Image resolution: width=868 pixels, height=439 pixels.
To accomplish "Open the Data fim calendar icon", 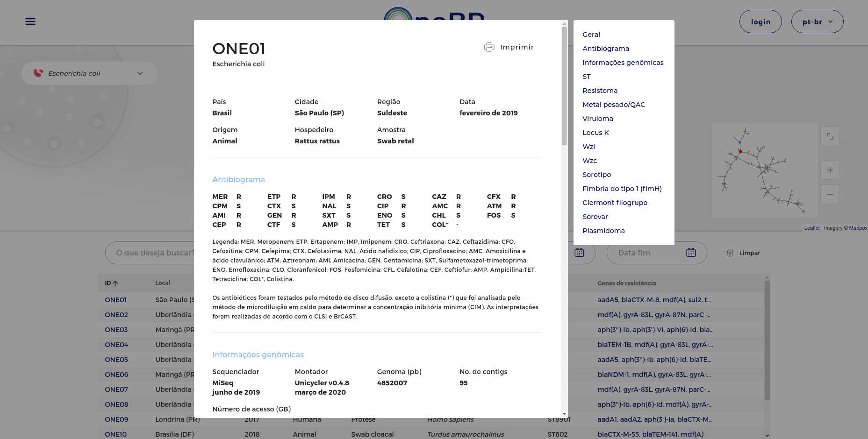I will click(x=691, y=253).
